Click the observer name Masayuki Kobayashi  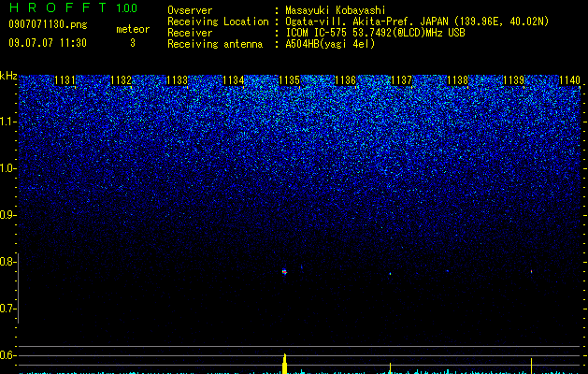click(336, 10)
